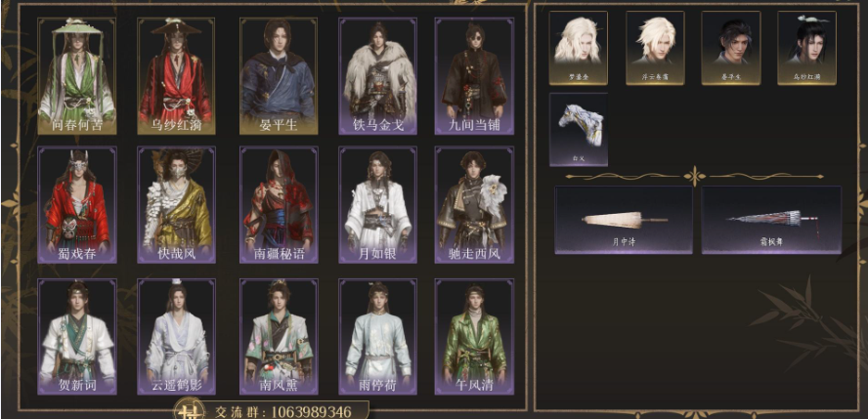Viewport: 868px width, 419px height.
Task: Pick the 南风熏 floral outfit card
Action: (279, 337)
